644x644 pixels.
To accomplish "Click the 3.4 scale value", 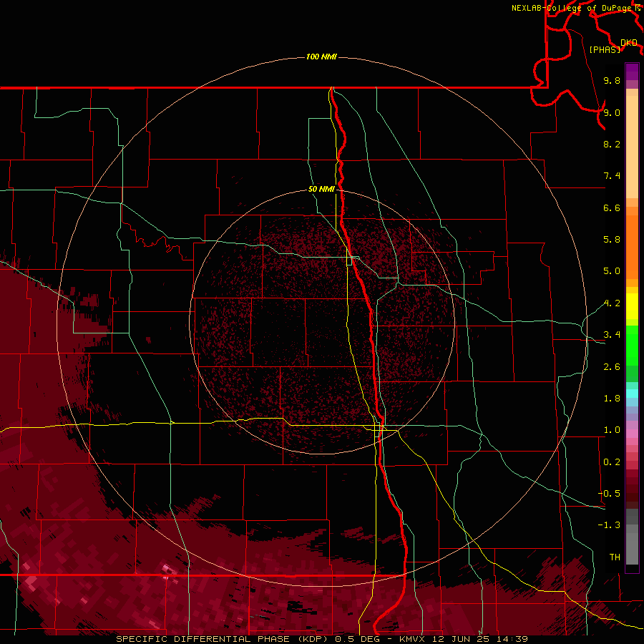I will pyautogui.click(x=612, y=335).
